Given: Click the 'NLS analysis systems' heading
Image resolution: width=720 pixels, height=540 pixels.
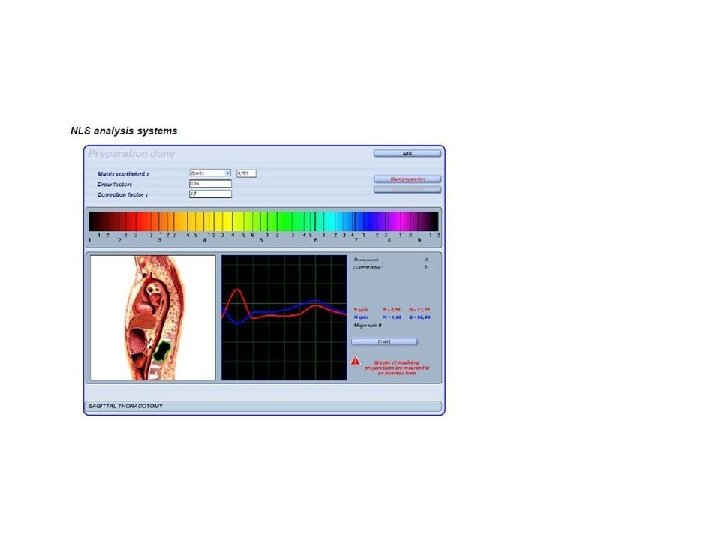Looking at the screenshot, I should click(x=124, y=131).
